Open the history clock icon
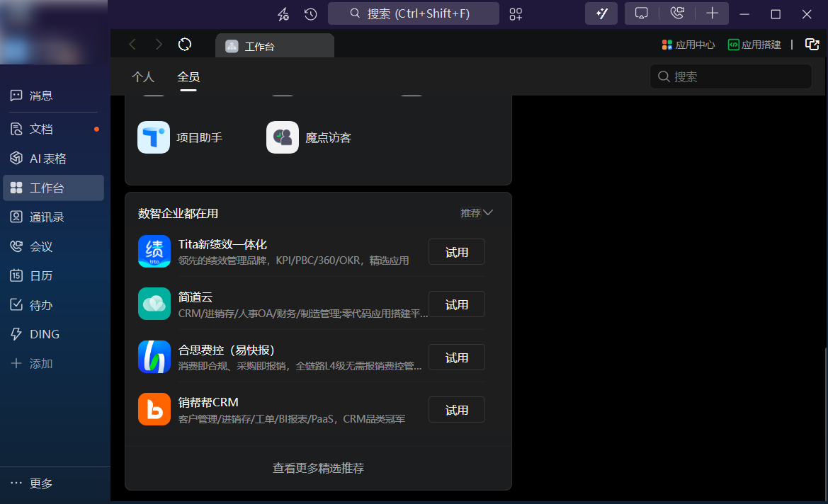The width and height of the screenshot is (828, 504). 310,14
